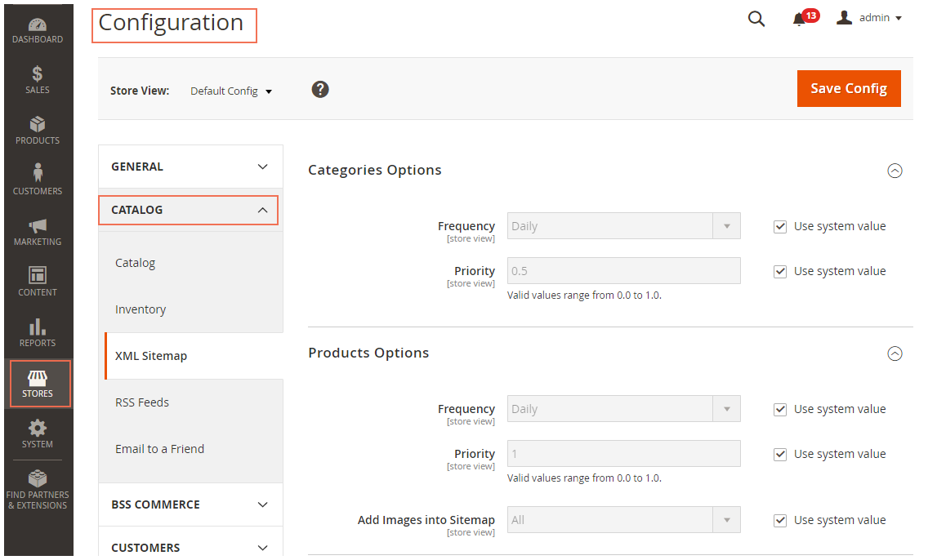This screenshot has height=560, width=937.
Task: Uncheck Use system value for Products Priority
Action: coord(780,455)
